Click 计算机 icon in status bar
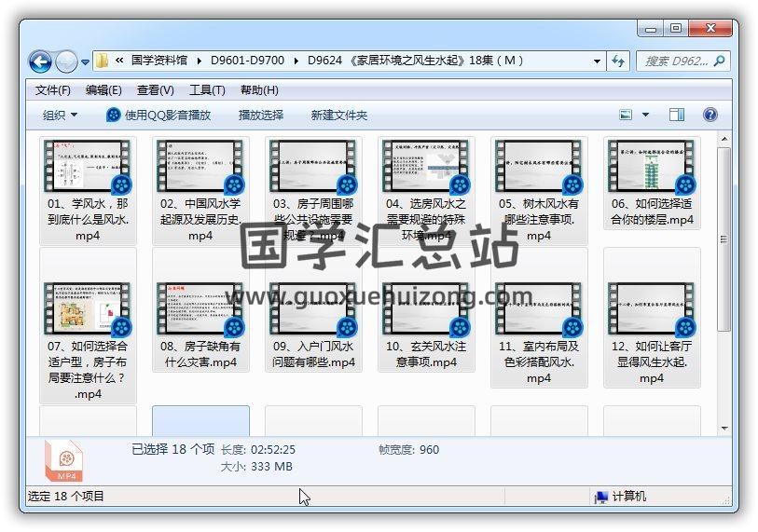Image resolution: width=758 pixels, height=532 pixels. [600, 497]
